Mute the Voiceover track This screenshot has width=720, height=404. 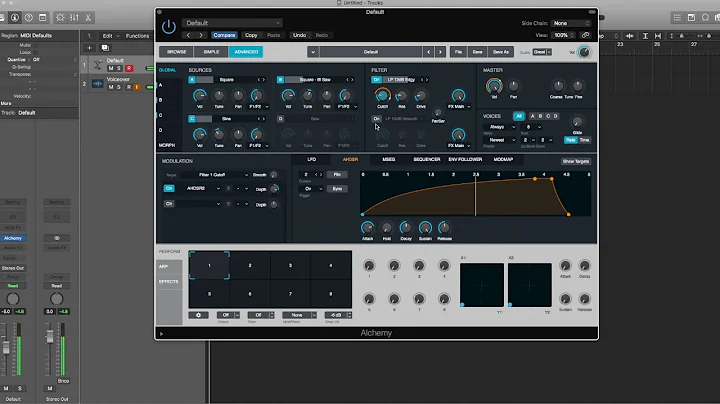(x=111, y=87)
